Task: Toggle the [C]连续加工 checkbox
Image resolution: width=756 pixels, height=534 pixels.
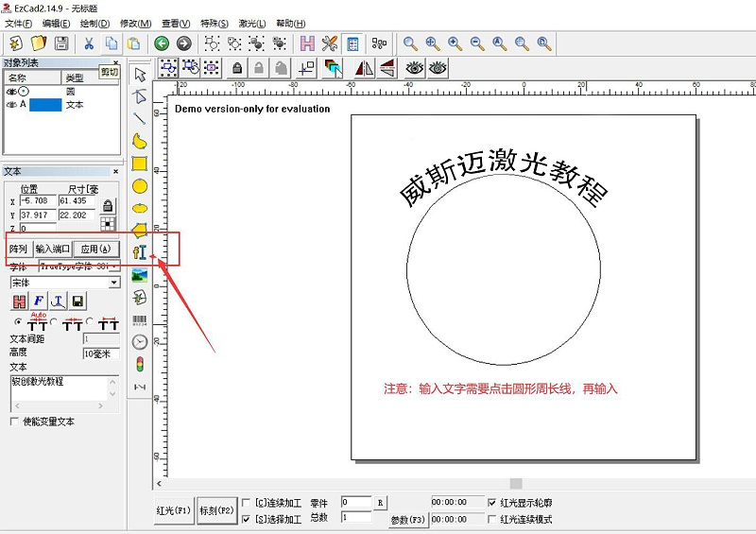Action: pos(247,503)
